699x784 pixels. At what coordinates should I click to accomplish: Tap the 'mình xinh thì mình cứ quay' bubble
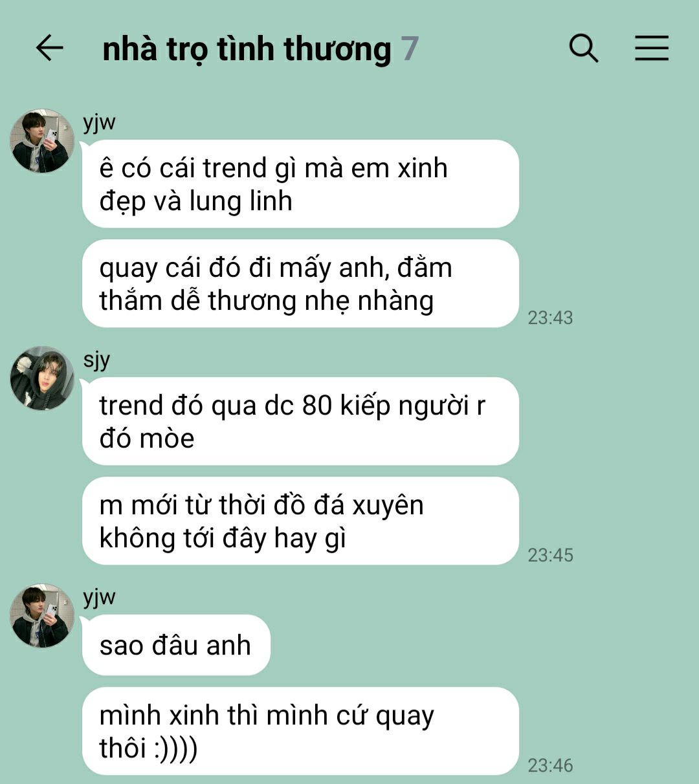click(x=300, y=731)
